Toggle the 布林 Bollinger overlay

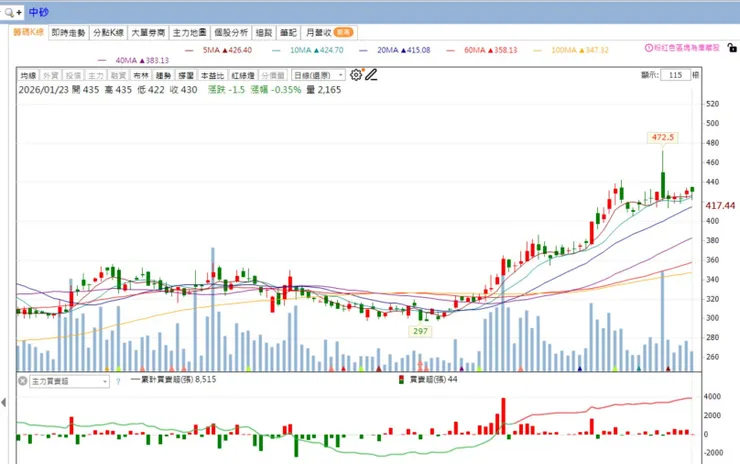141,76
